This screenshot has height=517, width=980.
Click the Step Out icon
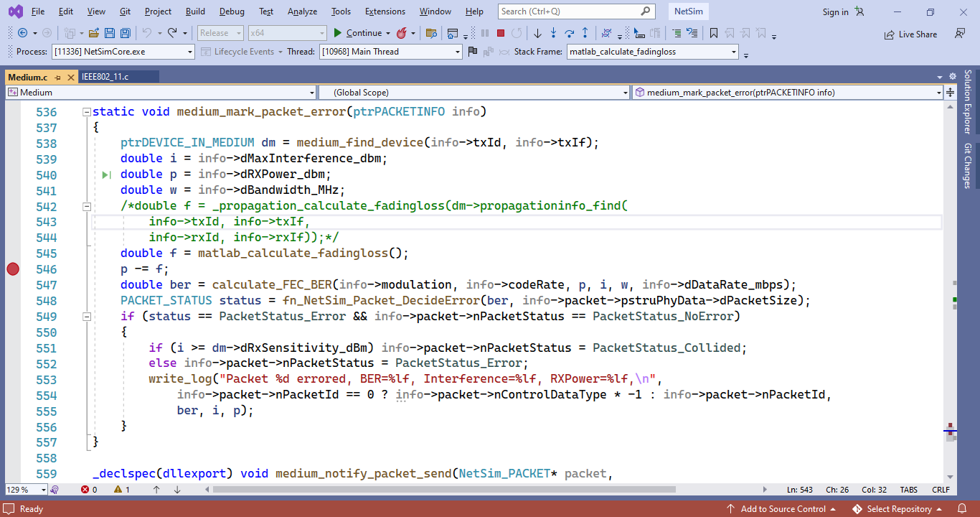[585, 33]
